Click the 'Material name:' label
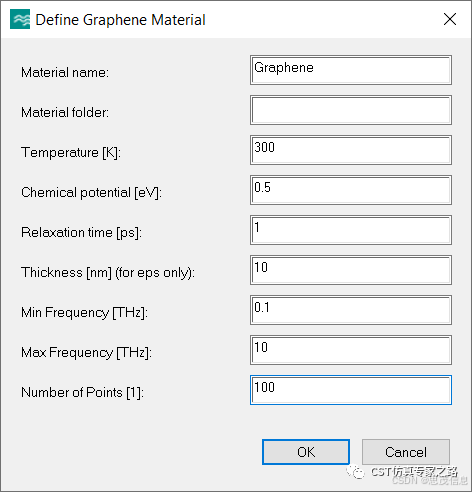Screen dimensions: 472x492 (65, 72)
